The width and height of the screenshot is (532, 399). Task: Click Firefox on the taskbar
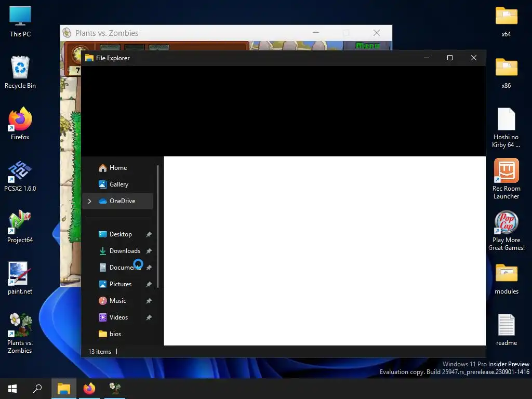coord(89,389)
